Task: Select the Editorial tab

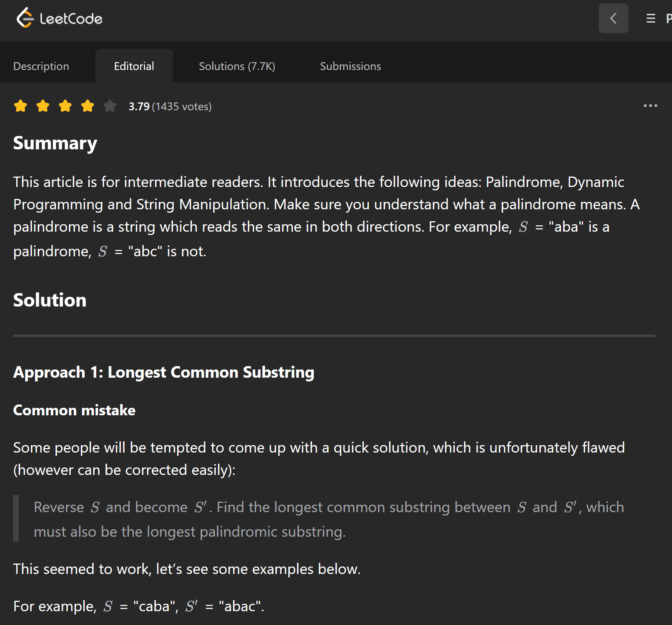Action: pos(134,66)
